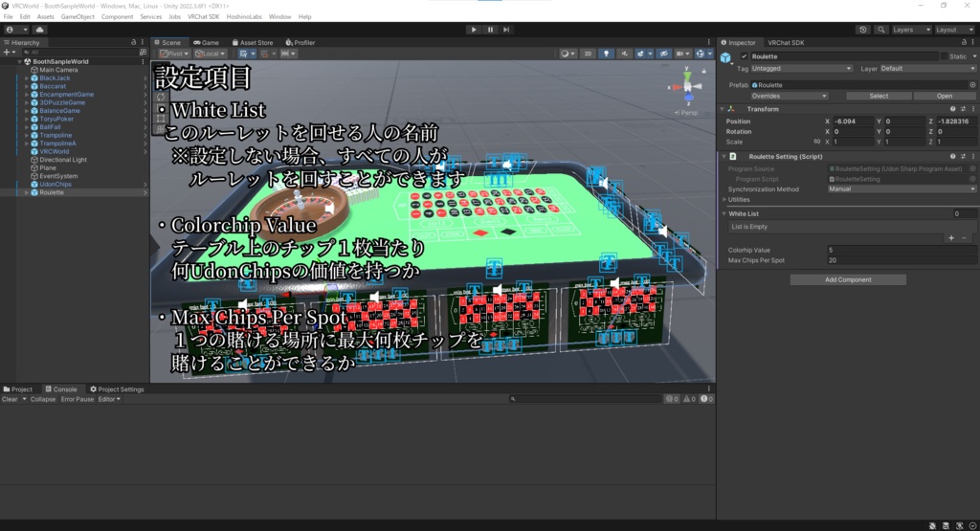Toggle hidden objects visibility icon
This screenshot has height=531, width=980.
coord(664,54)
